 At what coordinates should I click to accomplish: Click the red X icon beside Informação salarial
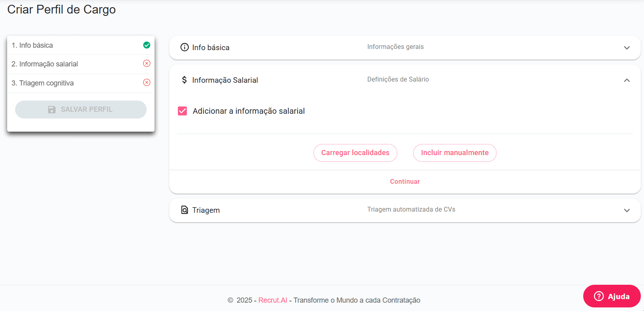coord(147,64)
